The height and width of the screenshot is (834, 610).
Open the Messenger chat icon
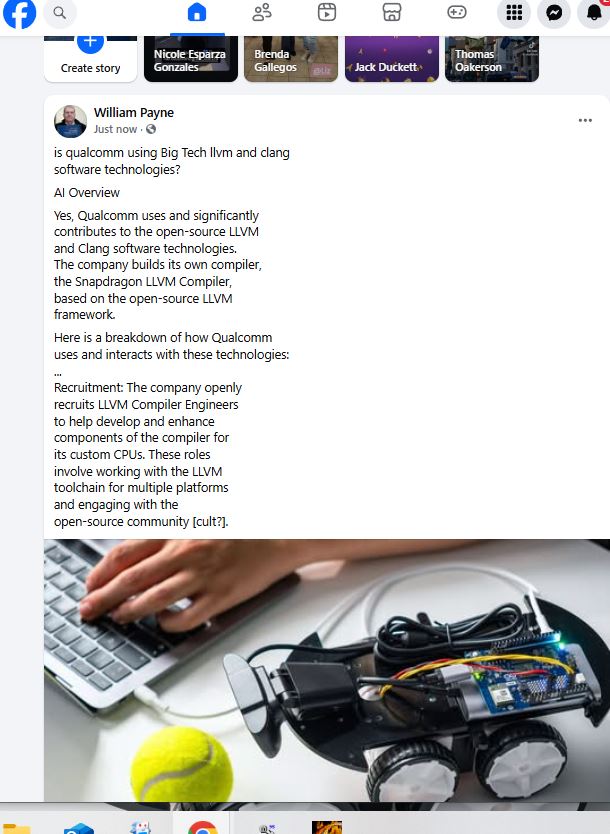(x=554, y=13)
